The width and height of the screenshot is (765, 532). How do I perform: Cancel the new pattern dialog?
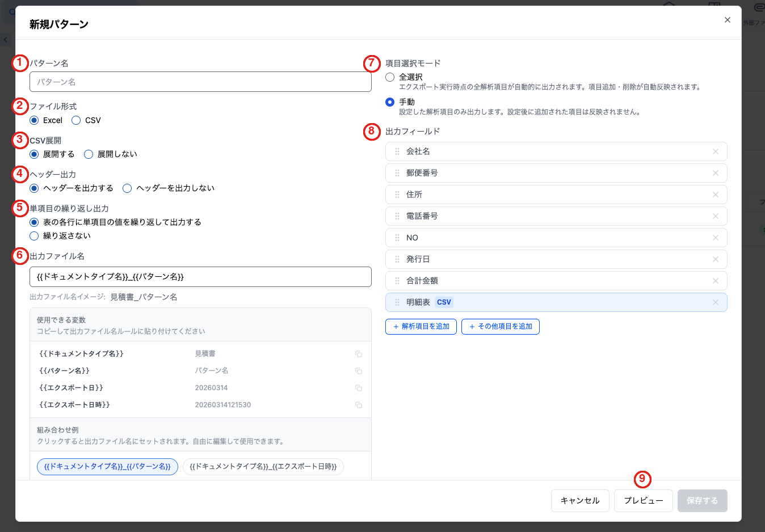coord(580,501)
